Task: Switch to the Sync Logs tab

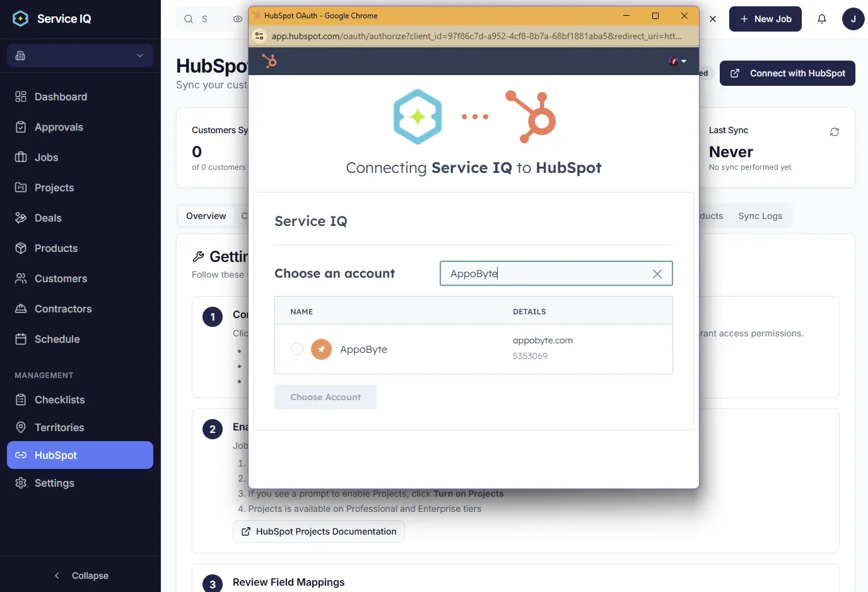Action: pyautogui.click(x=760, y=216)
